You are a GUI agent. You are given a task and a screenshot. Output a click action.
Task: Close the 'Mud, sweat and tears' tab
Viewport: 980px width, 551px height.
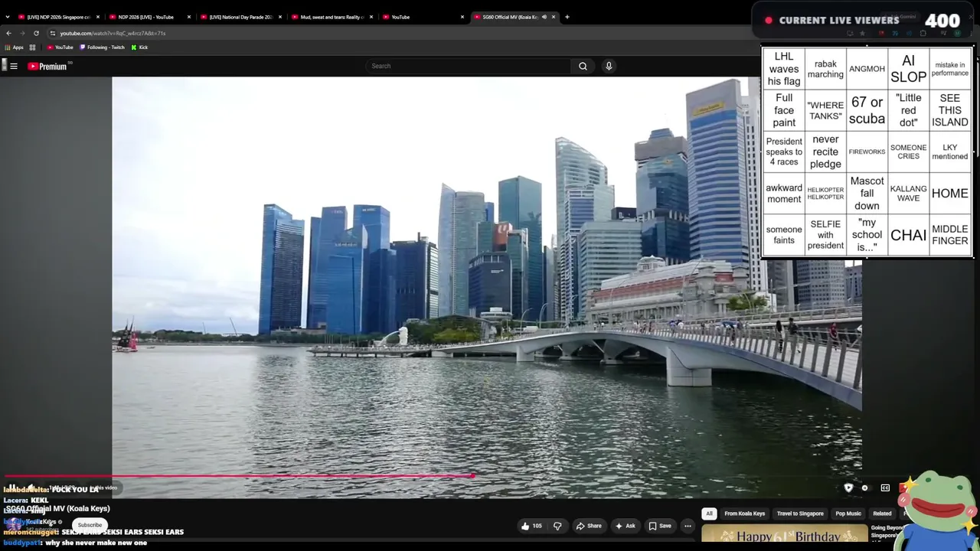[x=371, y=17]
